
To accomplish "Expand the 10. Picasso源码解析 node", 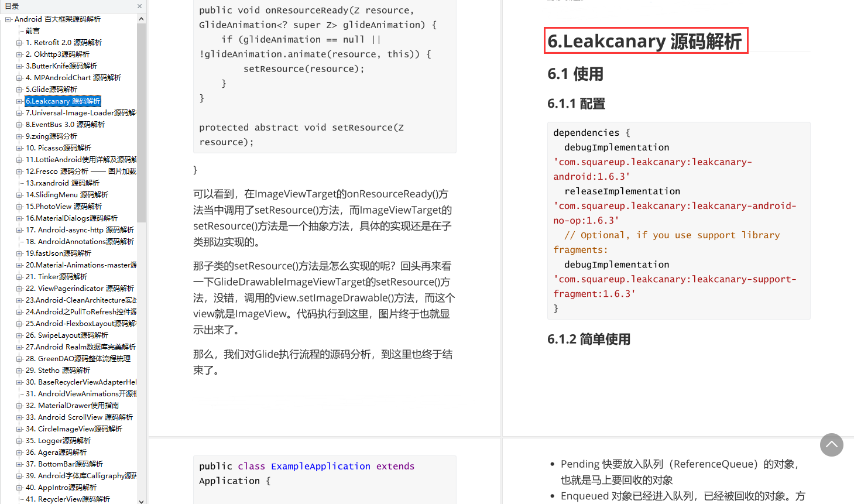I will click(19, 148).
